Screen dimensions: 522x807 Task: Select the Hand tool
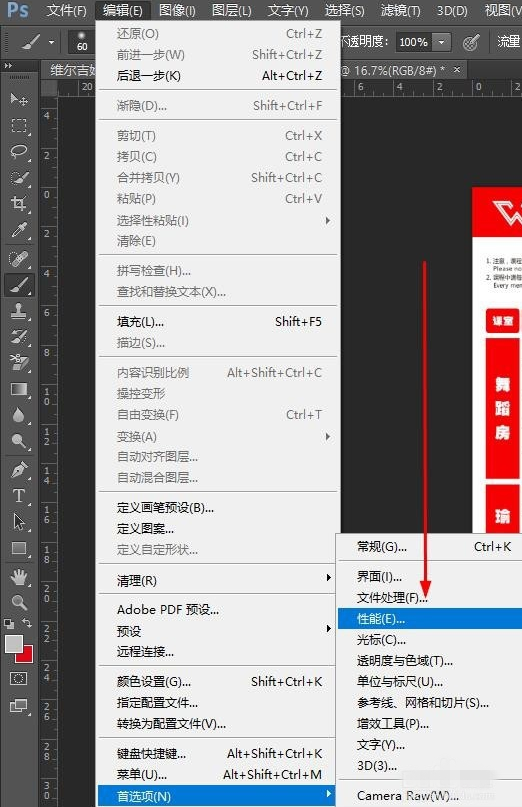(x=19, y=577)
